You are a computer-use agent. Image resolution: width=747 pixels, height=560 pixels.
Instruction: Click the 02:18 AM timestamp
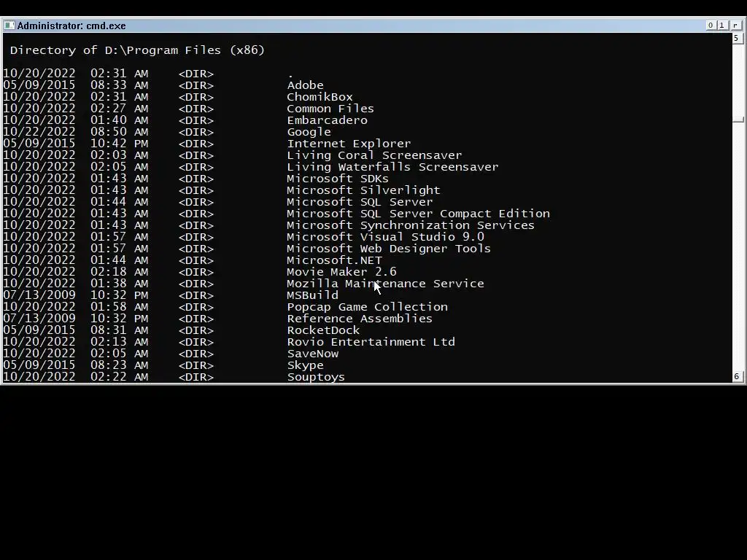(x=120, y=272)
